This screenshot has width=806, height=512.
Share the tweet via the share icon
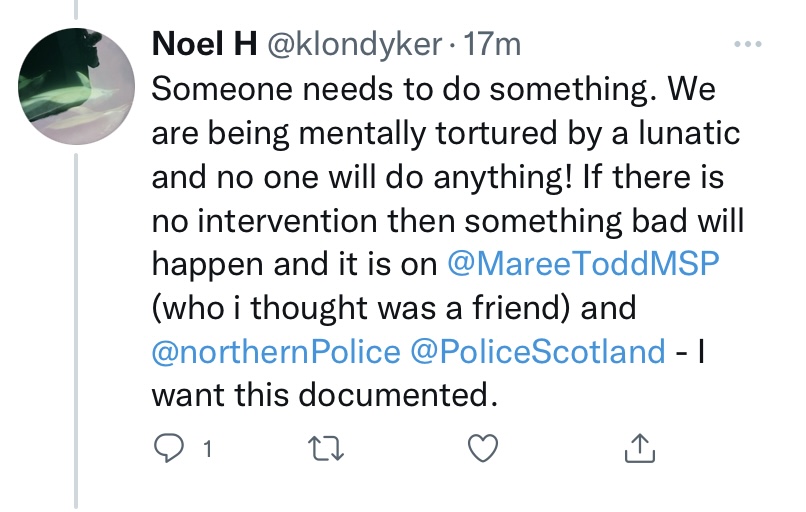638,450
